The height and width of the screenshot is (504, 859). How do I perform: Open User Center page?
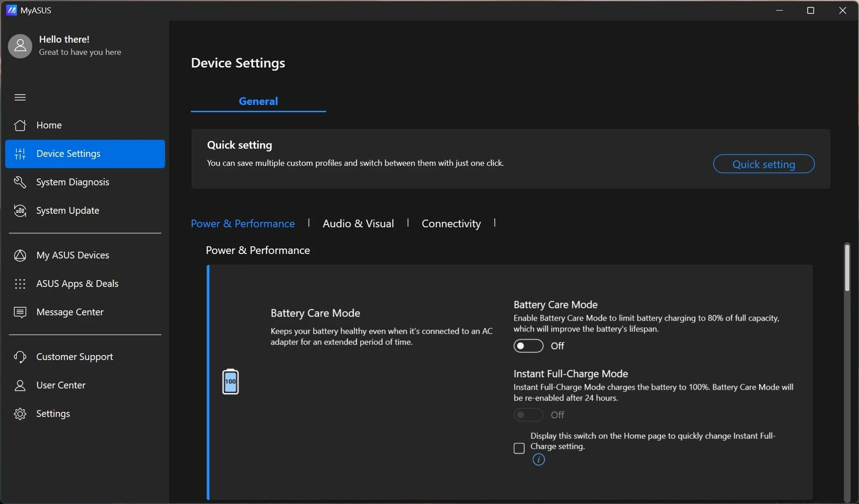[85, 385]
